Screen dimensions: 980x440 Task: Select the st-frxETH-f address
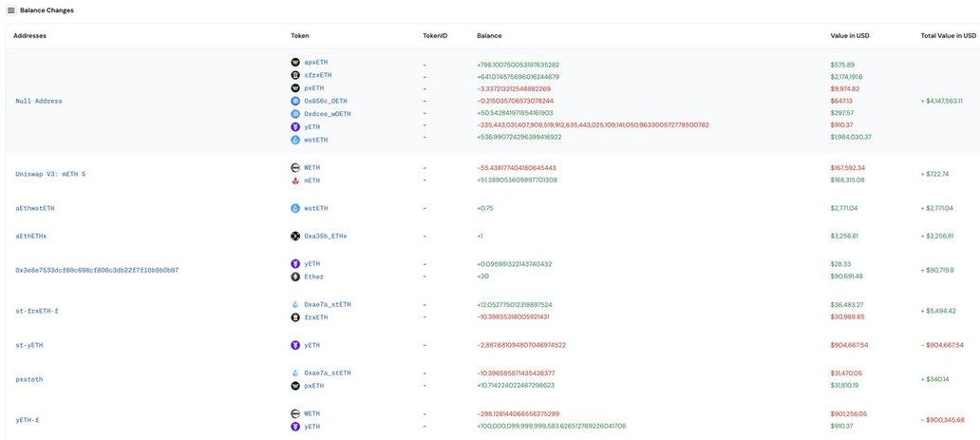point(37,311)
